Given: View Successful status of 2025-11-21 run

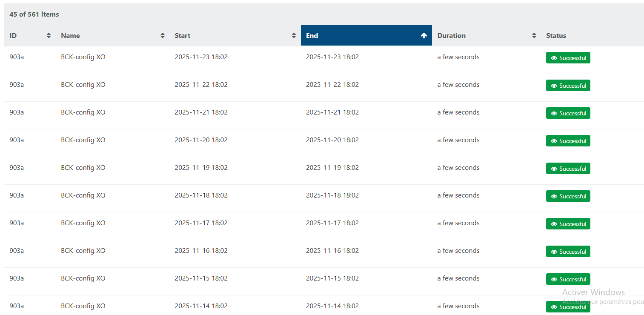Looking at the screenshot, I should [x=568, y=113].
